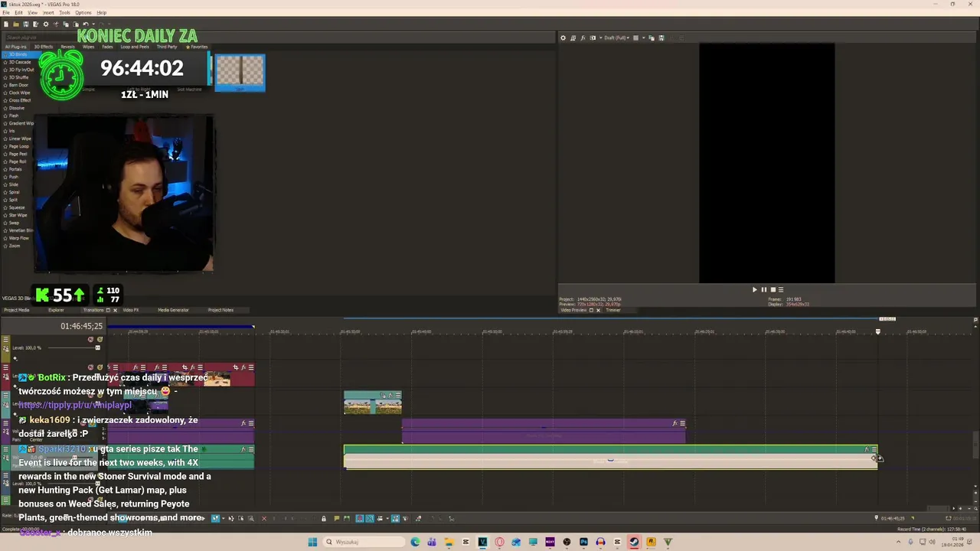980x551 pixels.
Task: Select the highlighted transition preset thumbnail
Action: click(240, 72)
